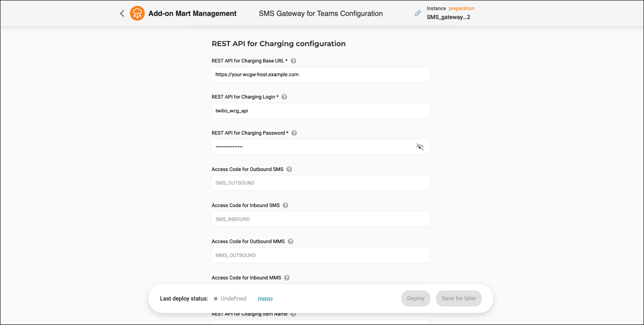Click the Save for later button
Image resolution: width=644 pixels, height=325 pixels.
point(459,299)
